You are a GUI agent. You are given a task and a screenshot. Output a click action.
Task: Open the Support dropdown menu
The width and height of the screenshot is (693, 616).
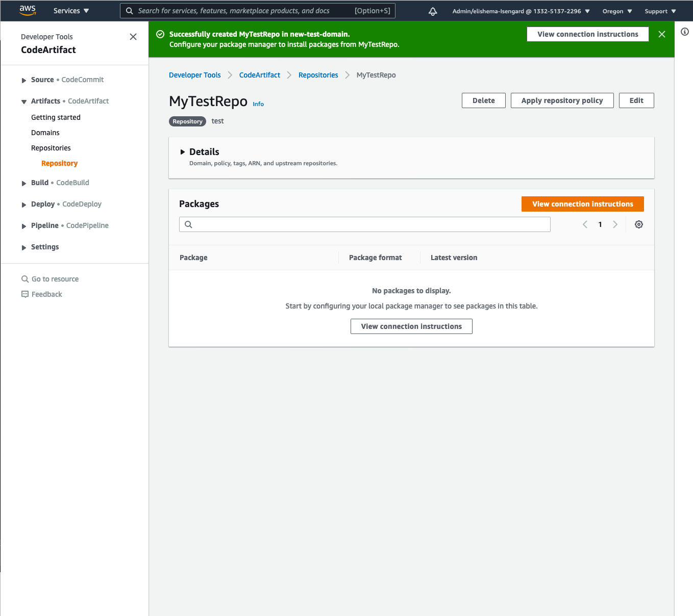660,11
